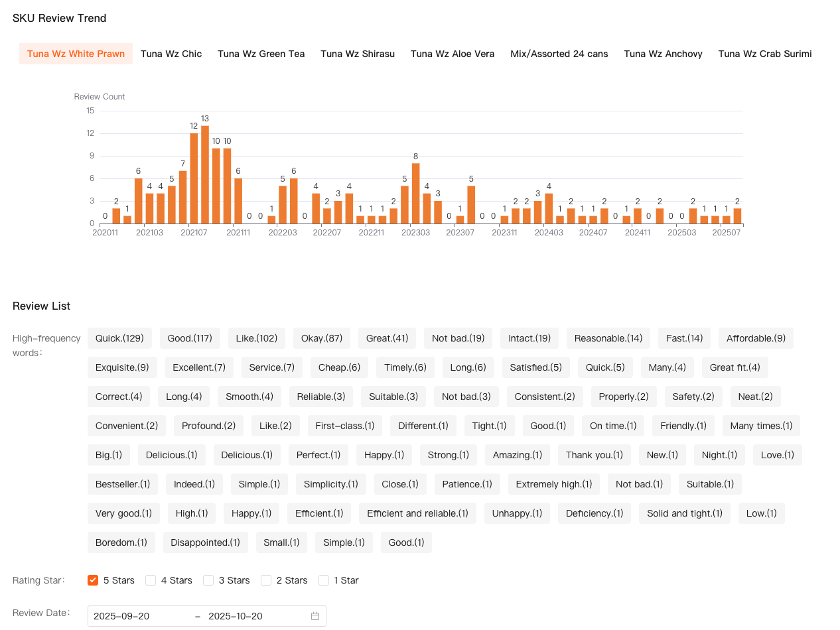Uncheck the 5 Stars checkbox
This screenshot has width=840, height=630.
pos(93,580)
